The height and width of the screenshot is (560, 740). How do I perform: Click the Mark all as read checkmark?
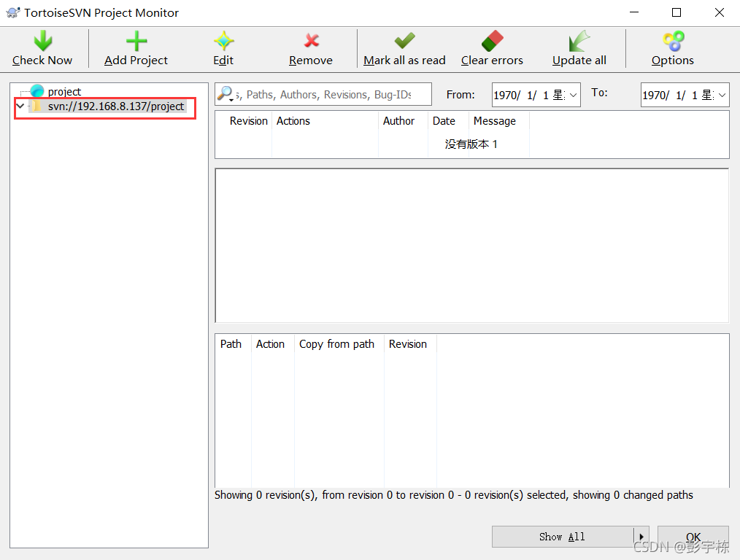click(x=404, y=41)
